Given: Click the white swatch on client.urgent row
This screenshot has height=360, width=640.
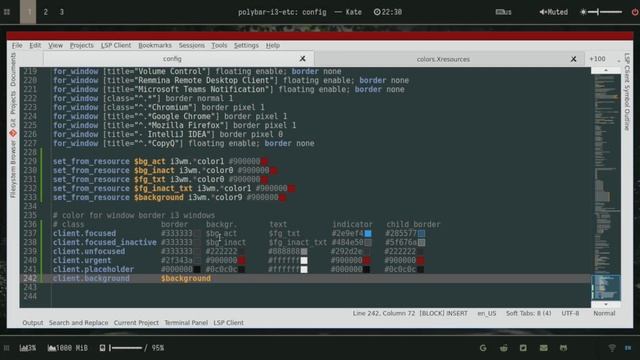Looking at the screenshot, I should [304, 260].
